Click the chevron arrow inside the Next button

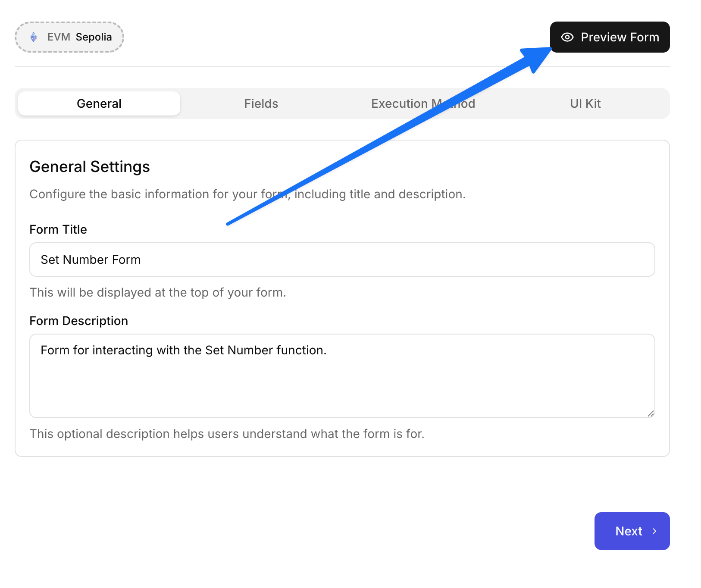click(654, 531)
